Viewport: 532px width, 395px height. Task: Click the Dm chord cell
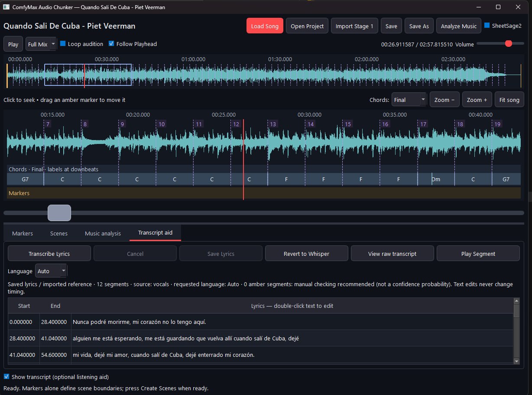[436, 179]
